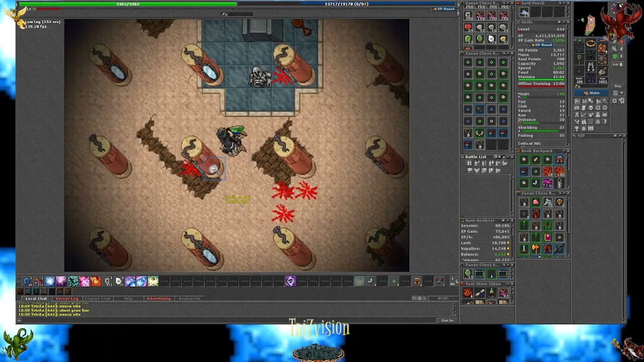
Task: Click the golden axe item in container
Action: click(536, 248)
